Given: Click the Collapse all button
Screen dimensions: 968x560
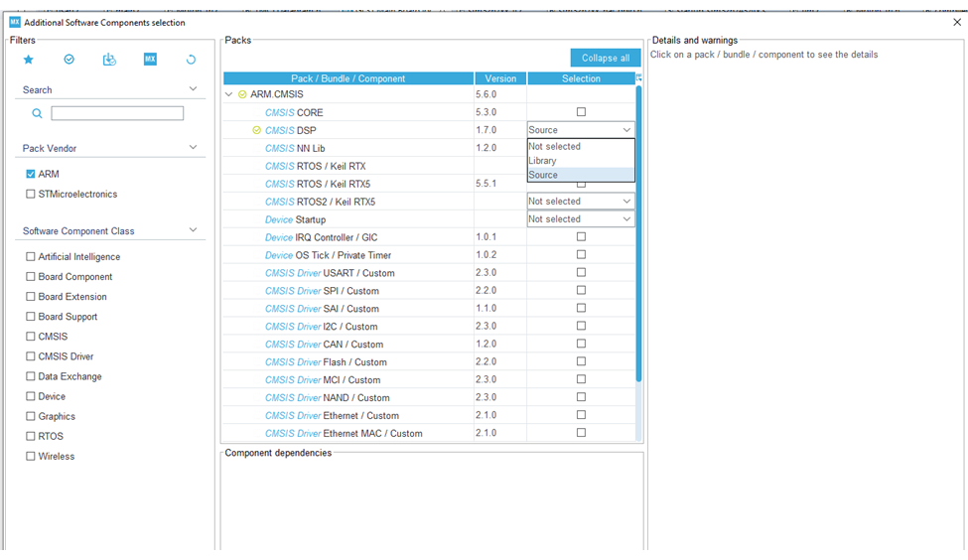Looking at the screenshot, I should point(606,58).
